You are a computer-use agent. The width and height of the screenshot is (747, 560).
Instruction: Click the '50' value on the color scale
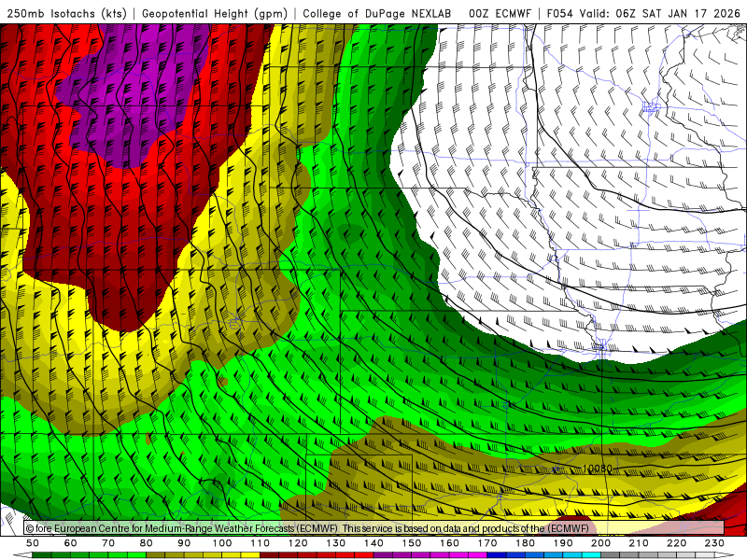click(x=33, y=543)
